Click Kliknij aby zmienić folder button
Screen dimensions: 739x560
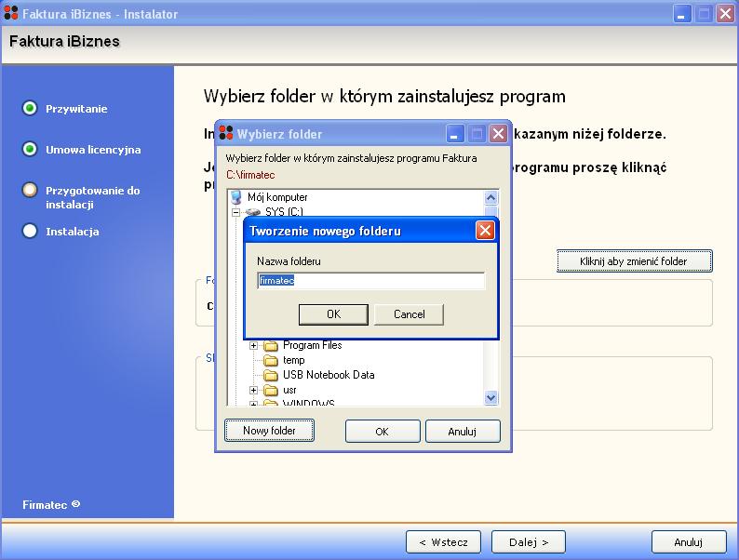[635, 260]
